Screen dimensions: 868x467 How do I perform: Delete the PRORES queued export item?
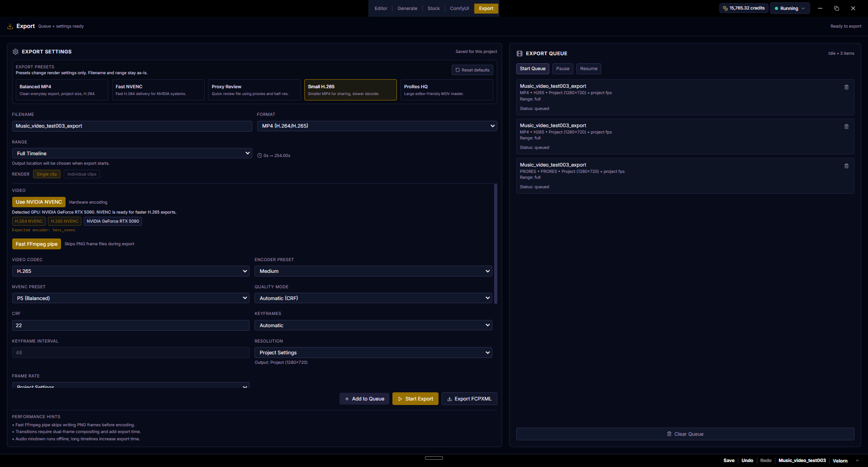point(846,166)
